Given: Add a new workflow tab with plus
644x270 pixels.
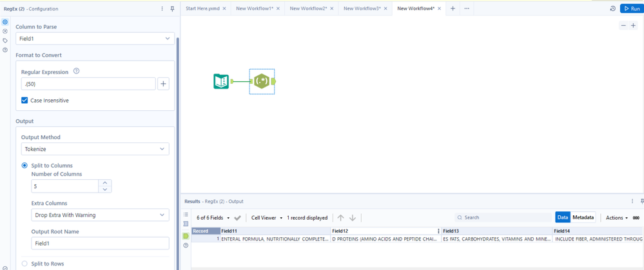Looking at the screenshot, I should 453,8.
